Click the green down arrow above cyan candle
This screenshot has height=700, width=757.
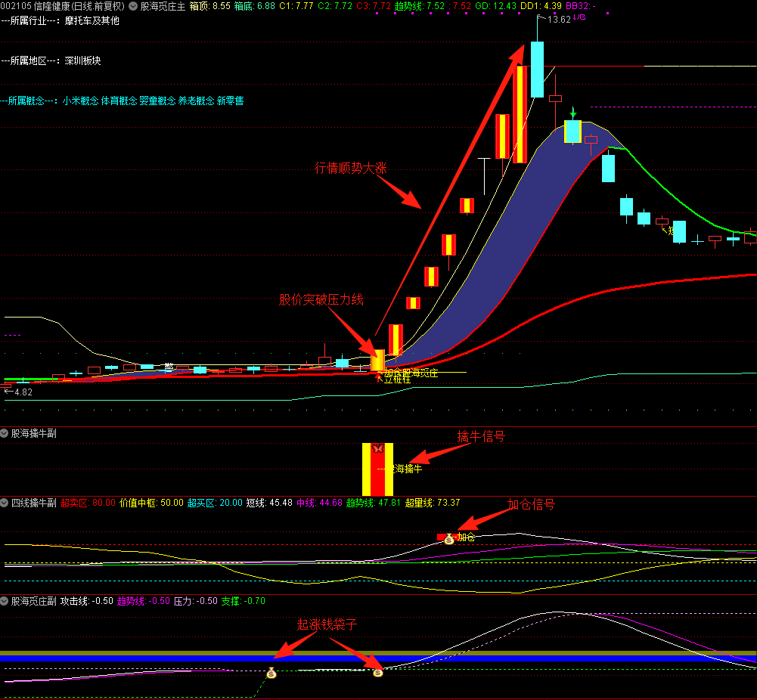(573, 112)
